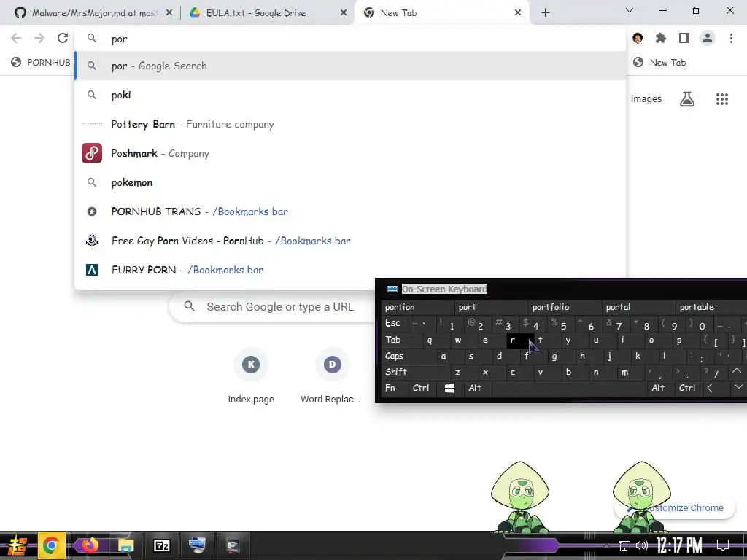Screen dimensions: 747x560
Task: Reload the page with the refresh icon
Action: [63, 38]
